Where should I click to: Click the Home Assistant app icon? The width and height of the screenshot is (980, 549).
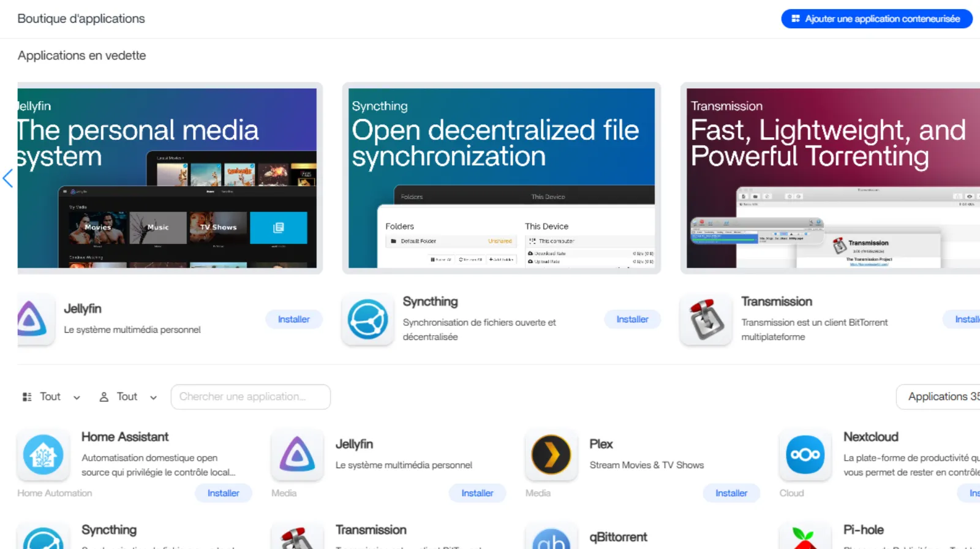(x=43, y=455)
